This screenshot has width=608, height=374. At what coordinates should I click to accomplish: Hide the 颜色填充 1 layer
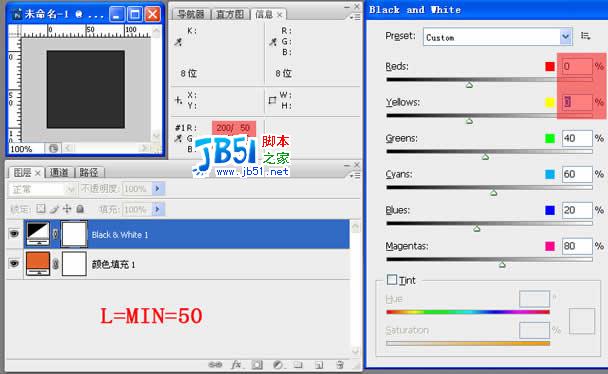[x=14, y=264]
